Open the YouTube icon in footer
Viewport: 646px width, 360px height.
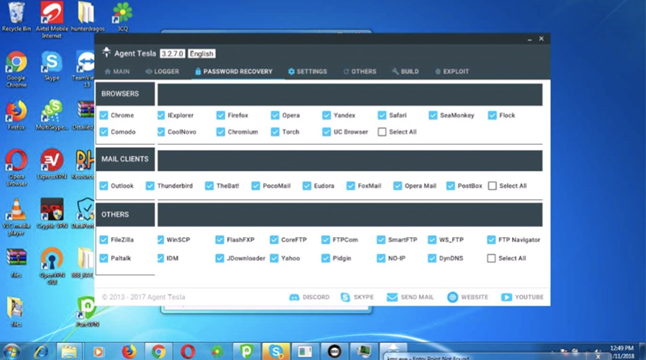(x=506, y=297)
